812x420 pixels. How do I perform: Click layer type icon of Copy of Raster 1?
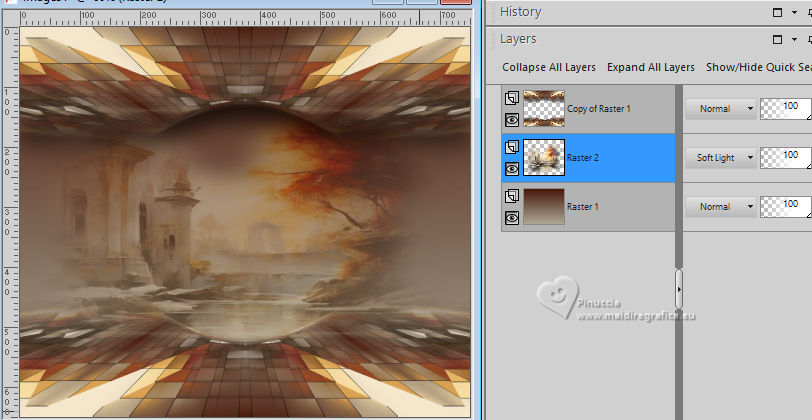512,98
